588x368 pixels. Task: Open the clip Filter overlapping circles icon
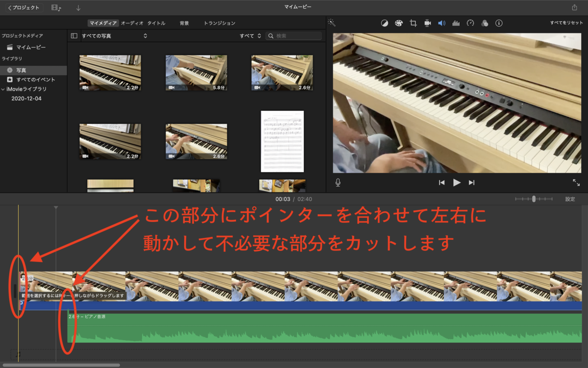click(484, 23)
